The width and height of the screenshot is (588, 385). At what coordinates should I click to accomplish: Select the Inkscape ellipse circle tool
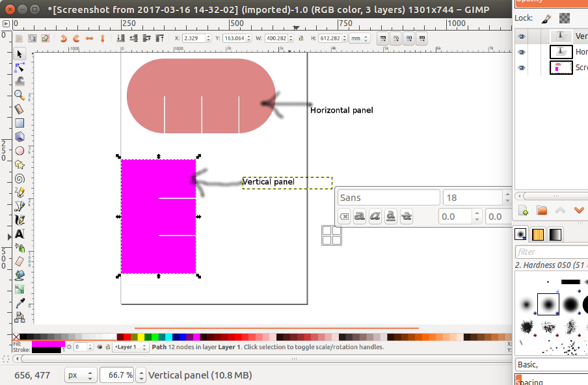tap(20, 151)
